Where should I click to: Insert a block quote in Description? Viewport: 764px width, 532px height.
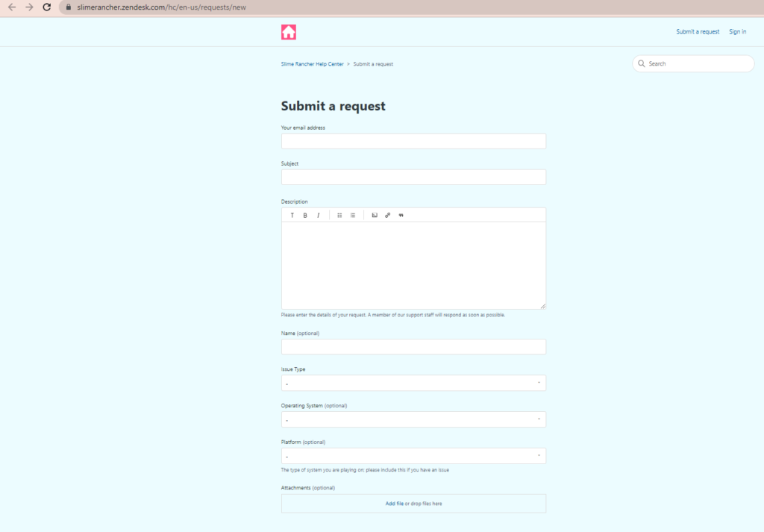coord(401,216)
